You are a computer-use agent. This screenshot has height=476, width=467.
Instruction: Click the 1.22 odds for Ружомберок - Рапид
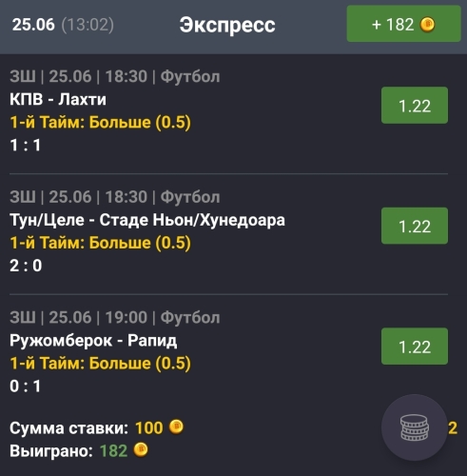[415, 347]
